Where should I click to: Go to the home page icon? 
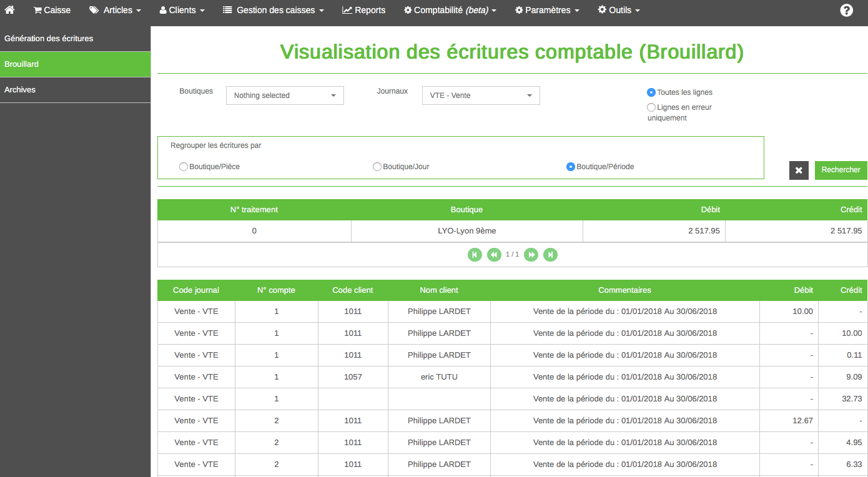9,10
